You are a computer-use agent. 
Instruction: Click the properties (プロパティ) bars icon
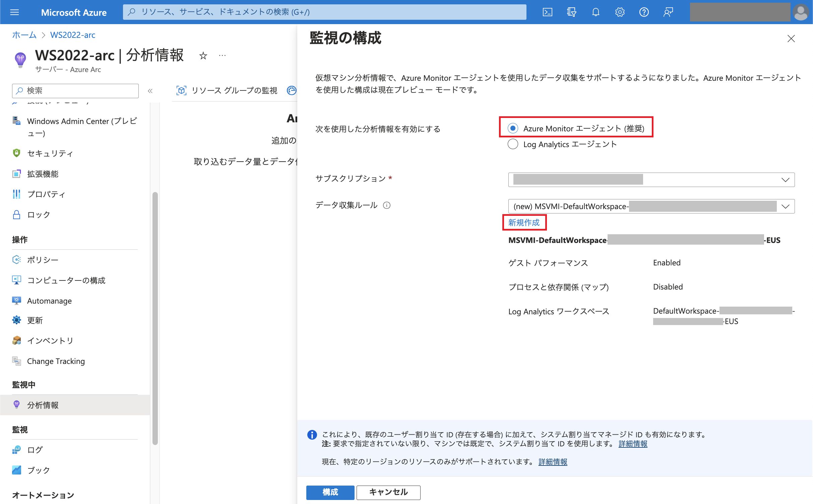click(16, 194)
